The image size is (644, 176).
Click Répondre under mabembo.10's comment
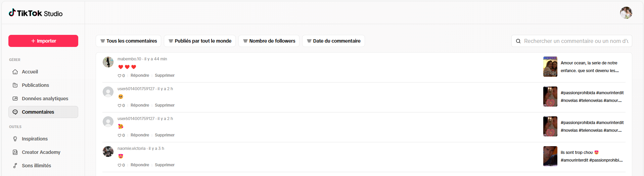[140, 75]
